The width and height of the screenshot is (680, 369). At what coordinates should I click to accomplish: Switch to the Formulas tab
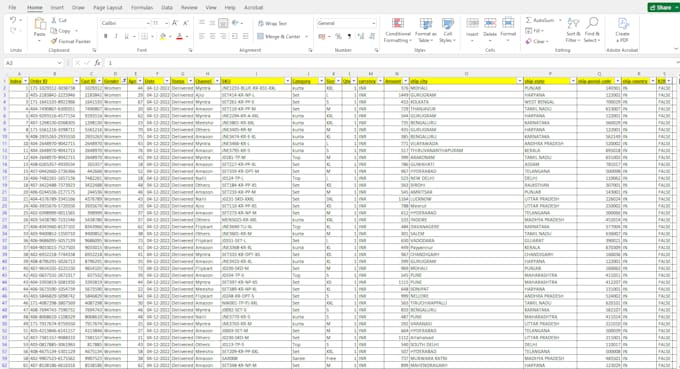pyautogui.click(x=142, y=7)
